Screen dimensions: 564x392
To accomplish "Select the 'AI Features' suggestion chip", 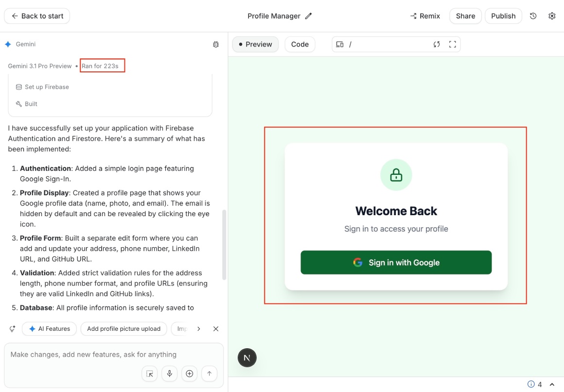I will (x=49, y=328).
